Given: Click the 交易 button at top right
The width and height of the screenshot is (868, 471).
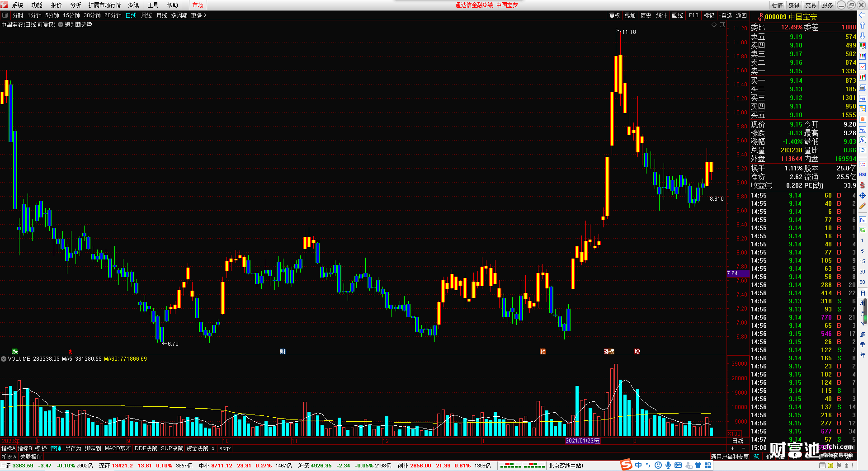Looking at the screenshot, I should click(811, 5).
